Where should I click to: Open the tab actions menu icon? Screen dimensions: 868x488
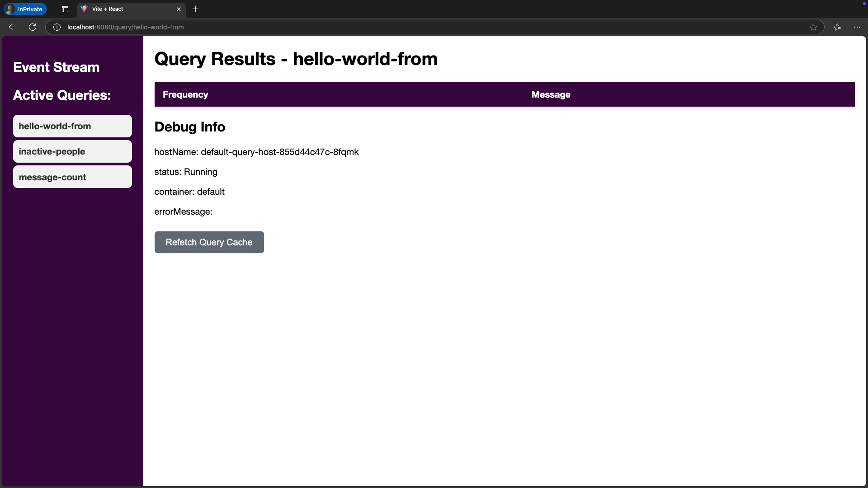pos(65,9)
